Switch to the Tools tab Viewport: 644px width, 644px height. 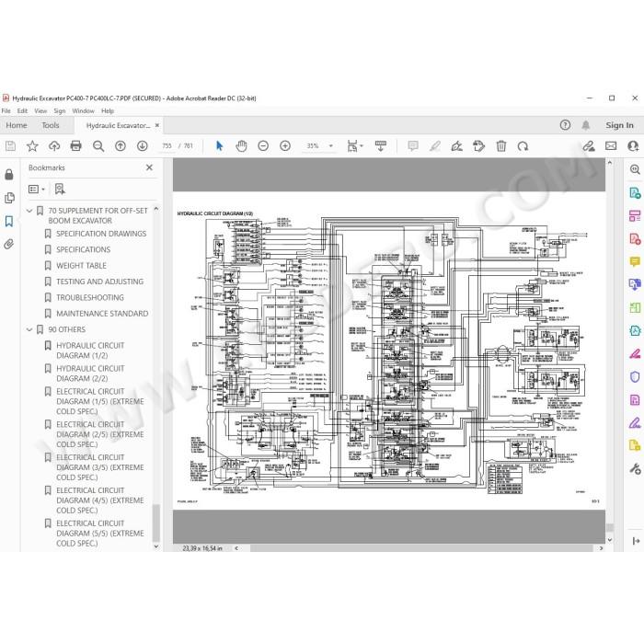51,125
